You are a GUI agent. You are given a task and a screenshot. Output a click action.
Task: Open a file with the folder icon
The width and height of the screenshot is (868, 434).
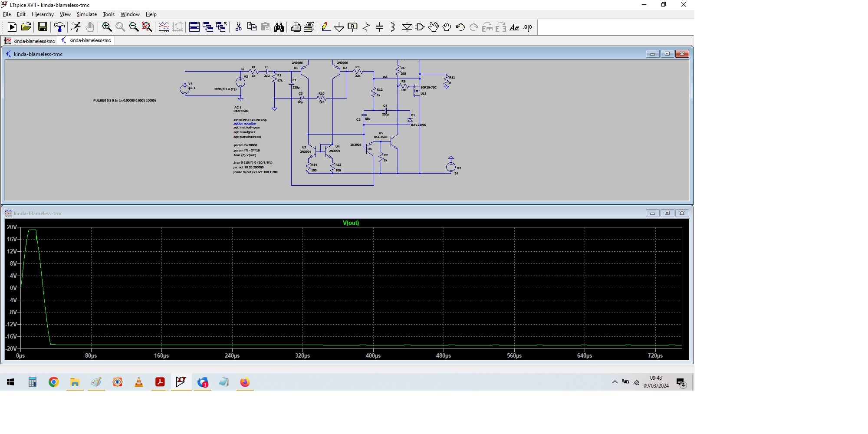[x=26, y=27]
